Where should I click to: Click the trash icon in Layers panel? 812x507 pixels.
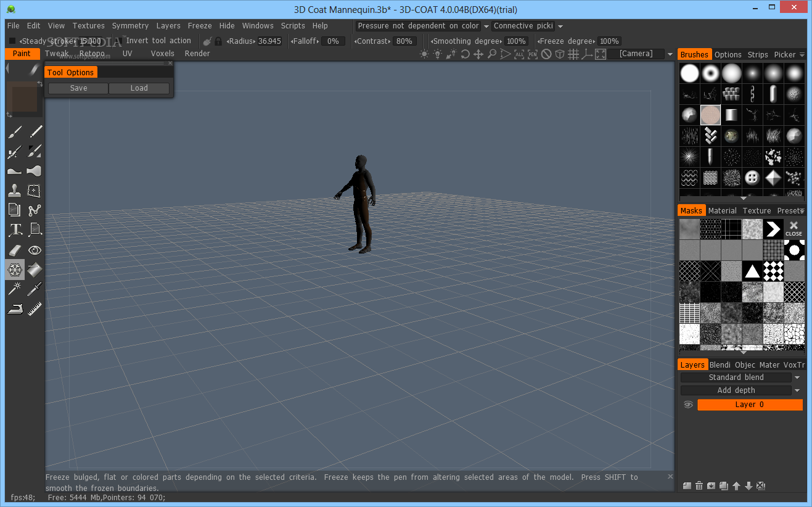(x=699, y=486)
